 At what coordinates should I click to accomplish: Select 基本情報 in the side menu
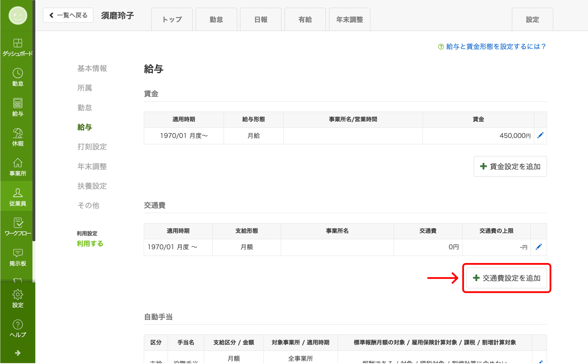pyautogui.click(x=92, y=68)
